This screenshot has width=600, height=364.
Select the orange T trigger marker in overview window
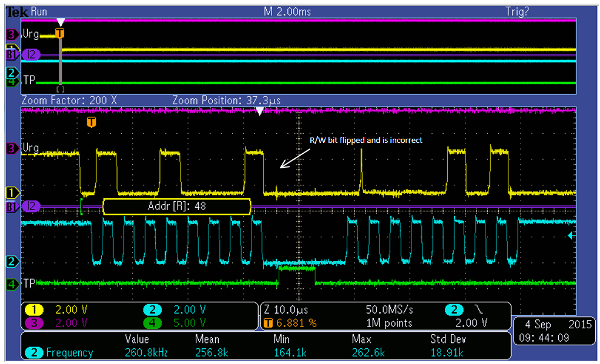(x=59, y=33)
